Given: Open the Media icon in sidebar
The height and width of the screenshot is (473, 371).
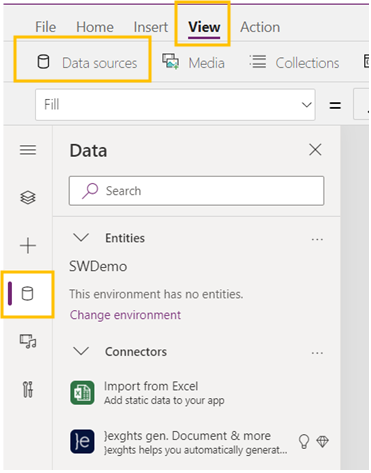Looking at the screenshot, I should [x=28, y=341].
